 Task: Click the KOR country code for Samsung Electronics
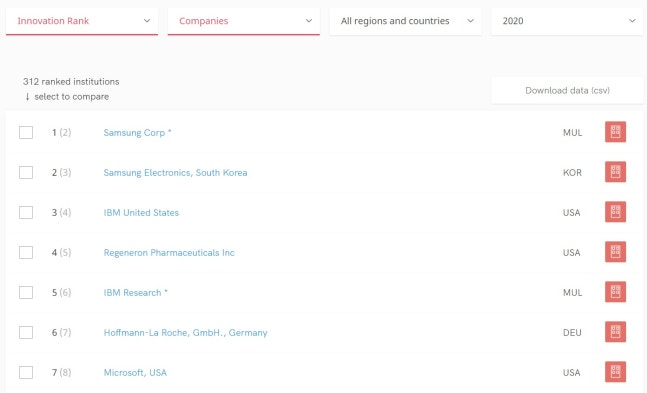(x=572, y=173)
